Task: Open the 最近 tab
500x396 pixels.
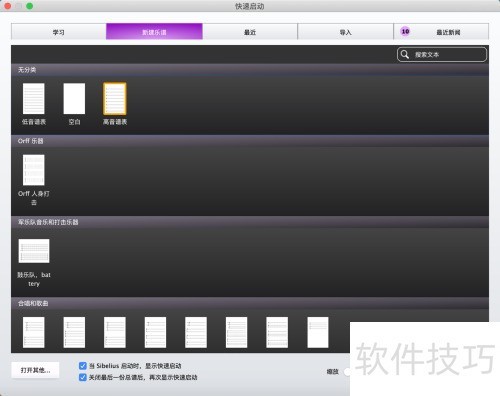Action: 250,32
